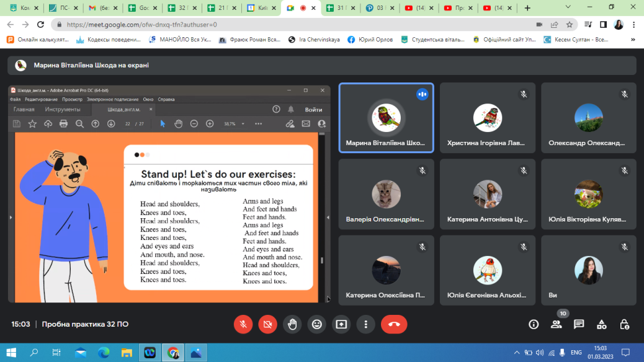
Task: Bookmark this page with star icon
Action: pyautogui.click(x=570, y=24)
